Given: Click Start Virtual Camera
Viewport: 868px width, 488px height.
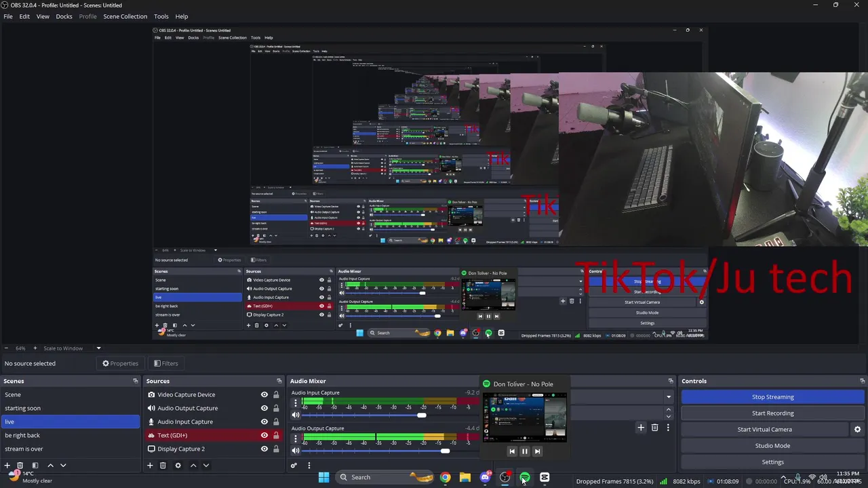Looking at the screenshot, I should [x=764, y=430].
